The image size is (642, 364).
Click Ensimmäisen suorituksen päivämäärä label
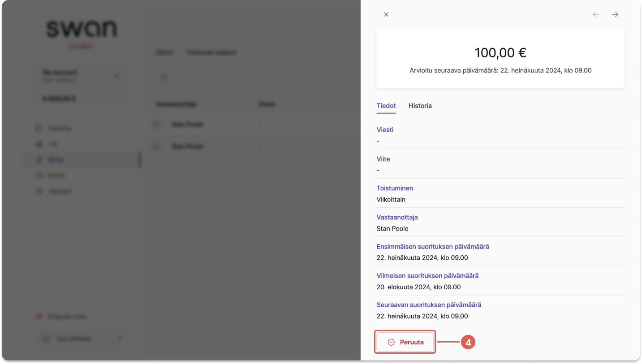tap(433, 246)
